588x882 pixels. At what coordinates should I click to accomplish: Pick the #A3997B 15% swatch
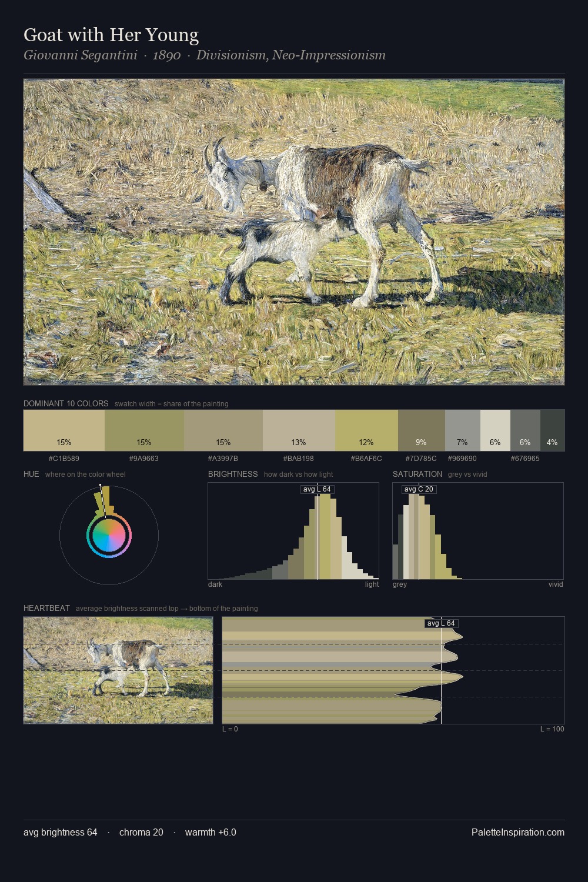223,430
